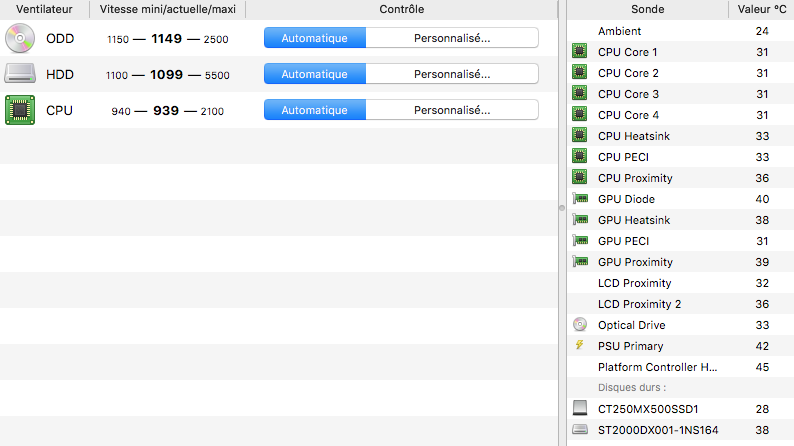Screen dimensions: 794x446
Task: Click the chip icon beside CPU Heatsink
Action: 580,135
